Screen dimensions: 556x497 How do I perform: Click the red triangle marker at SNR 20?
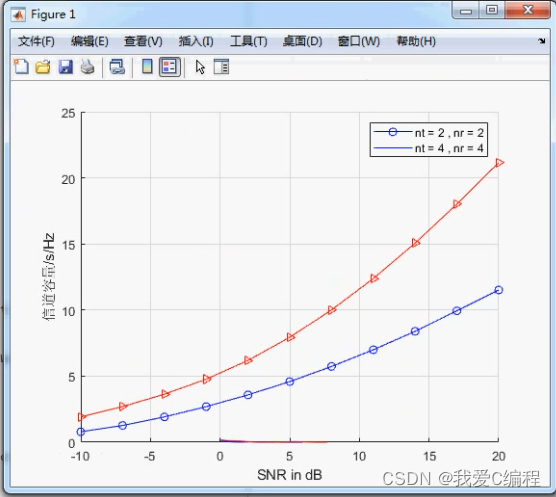[499, 163]
